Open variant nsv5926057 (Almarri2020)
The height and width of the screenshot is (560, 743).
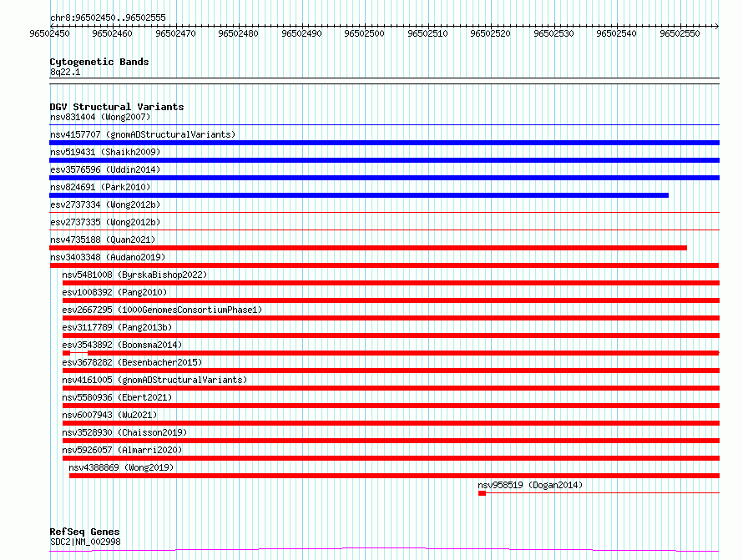(122, 450)
